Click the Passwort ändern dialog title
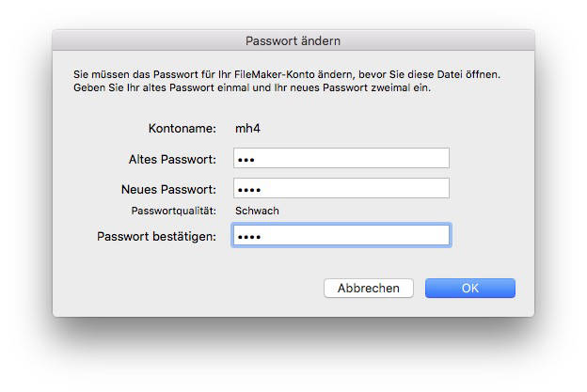Image resolution: width=587 pixels, height=392 pixels. tap(293, 40)
